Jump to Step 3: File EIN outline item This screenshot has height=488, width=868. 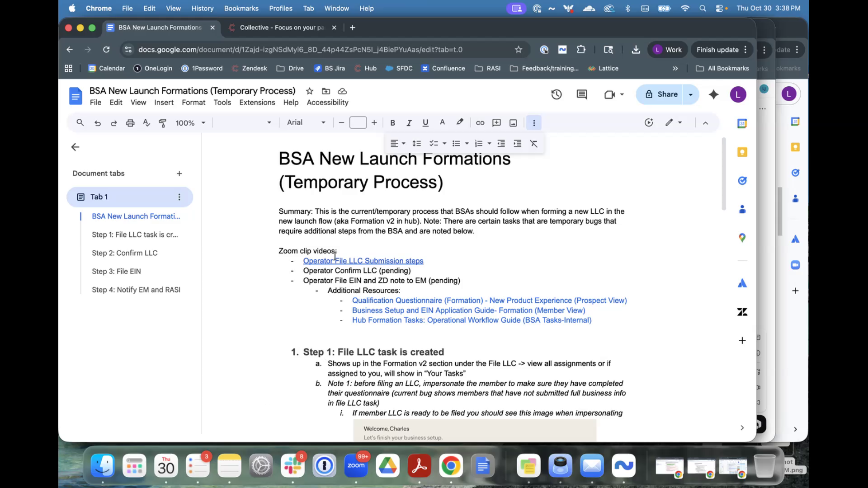116,272
